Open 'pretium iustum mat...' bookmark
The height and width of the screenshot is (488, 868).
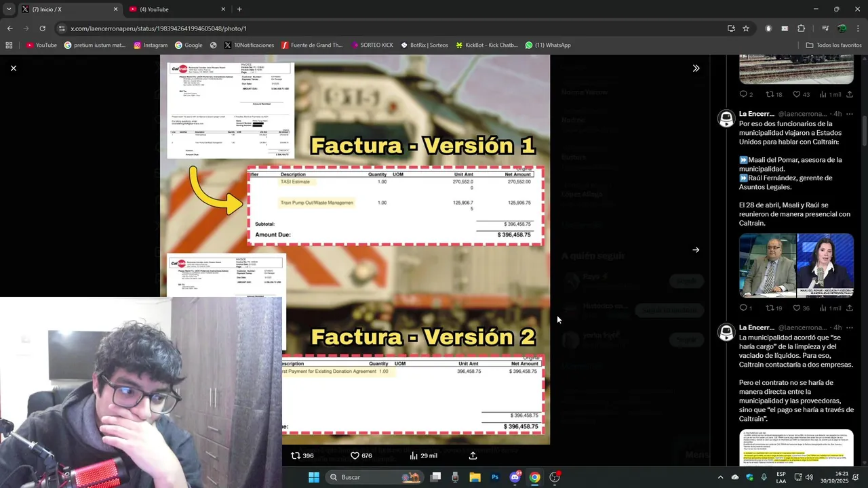click(x=95, y=45)
